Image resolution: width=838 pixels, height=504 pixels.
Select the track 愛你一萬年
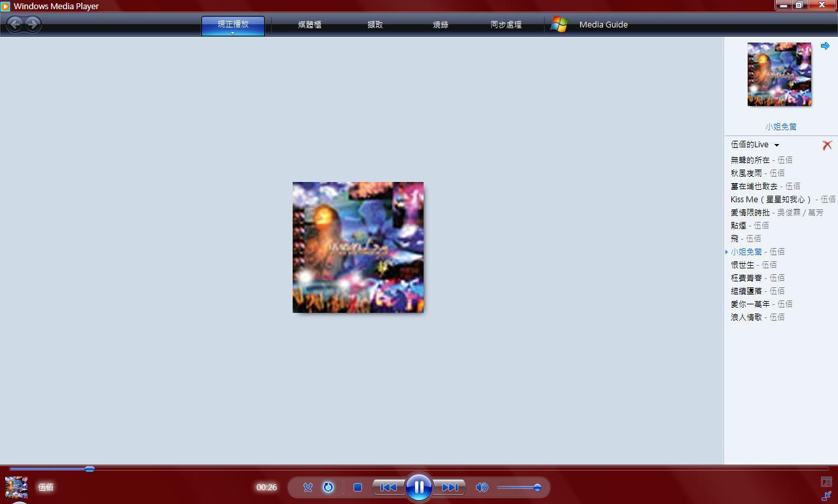[761, 304]
